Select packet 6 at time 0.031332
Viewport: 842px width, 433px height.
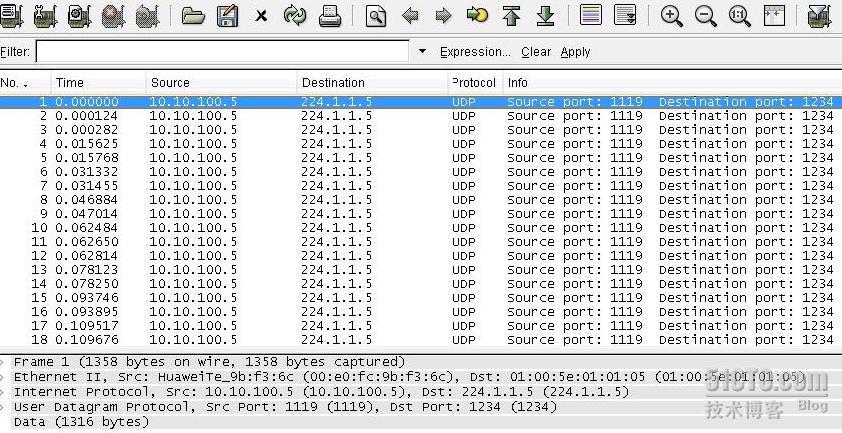click(421, 172)
